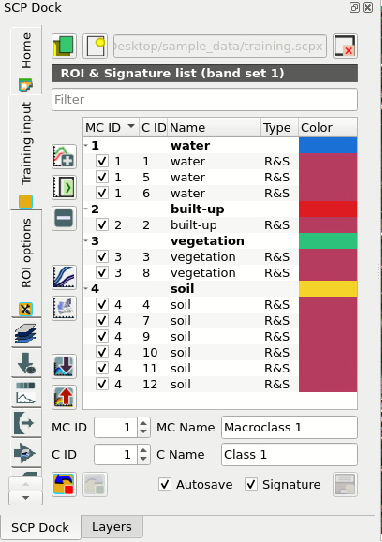This screenshot has height=542, width=382.
Task: Calculate signatures for highlighted items icon
Action: pos(64,187)
